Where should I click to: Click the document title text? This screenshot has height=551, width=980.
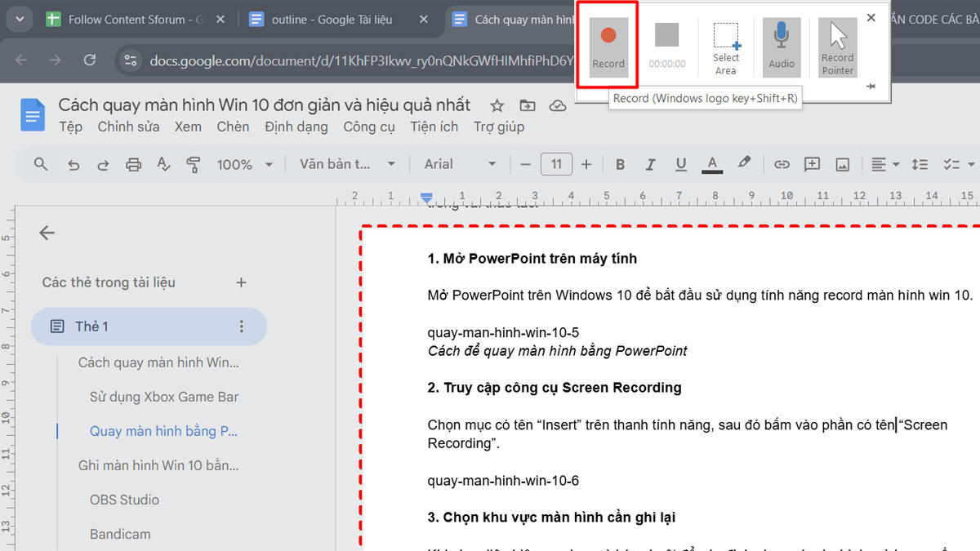(x=265, y=104)
